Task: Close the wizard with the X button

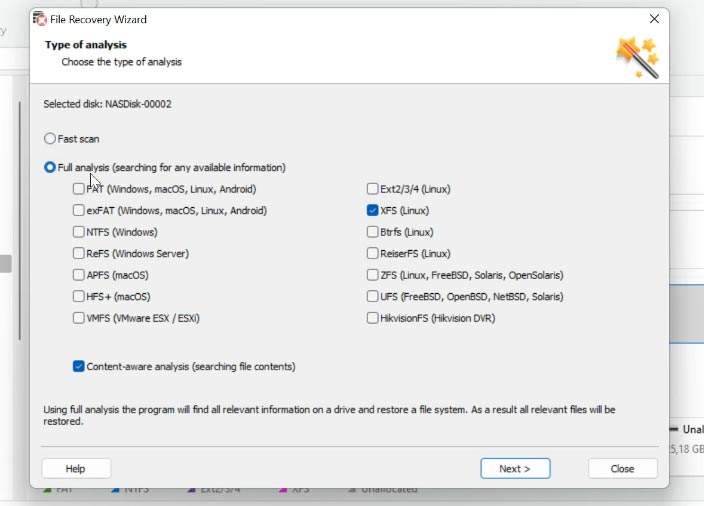Action: 654,19
